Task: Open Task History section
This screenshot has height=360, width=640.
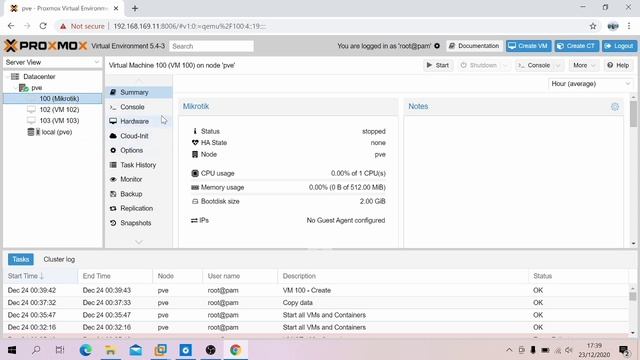Action: tap(139, 165)
